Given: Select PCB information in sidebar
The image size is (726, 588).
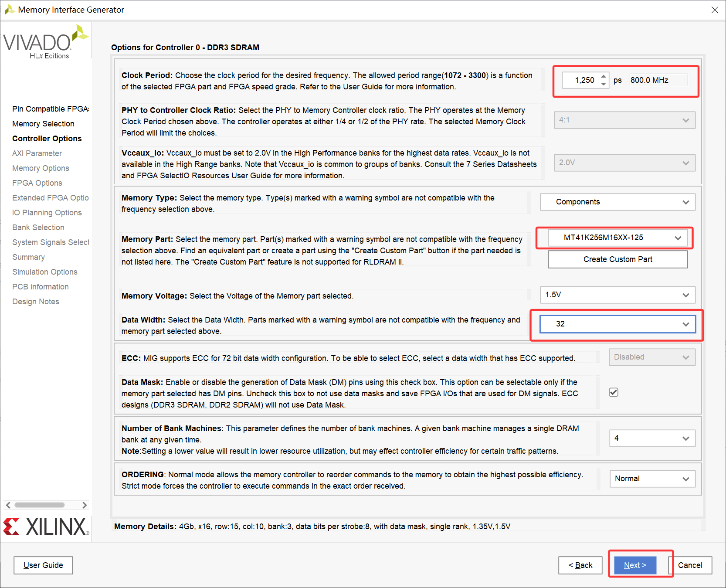Looking at the screenshot, I should click(41, 287).
